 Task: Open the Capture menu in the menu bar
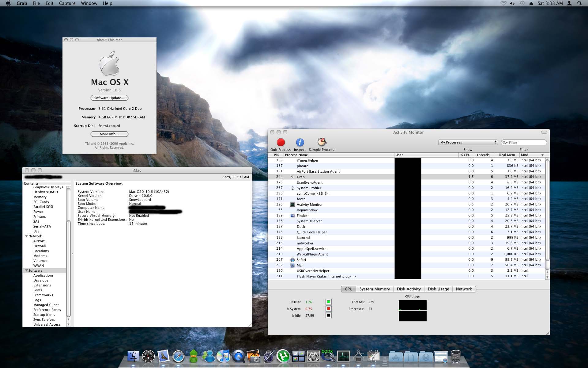click(67, 3)
